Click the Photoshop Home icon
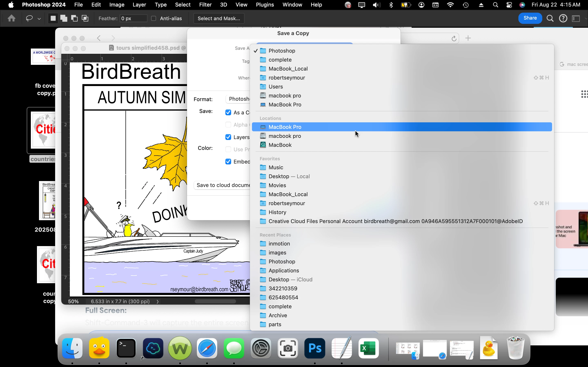Viewport: 588px width, 367px height. pyautogui.click(x=11, y=18)
